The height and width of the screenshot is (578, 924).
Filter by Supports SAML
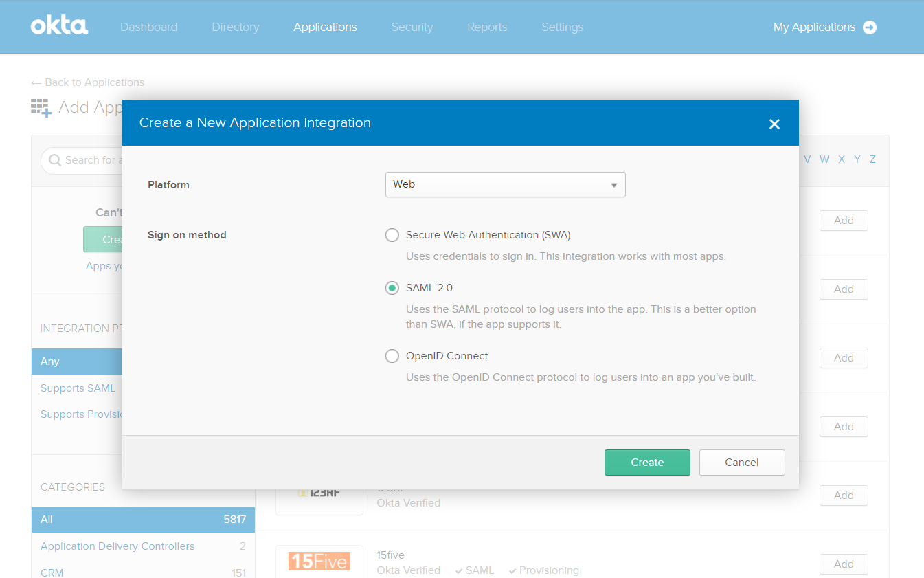[78, 388]
